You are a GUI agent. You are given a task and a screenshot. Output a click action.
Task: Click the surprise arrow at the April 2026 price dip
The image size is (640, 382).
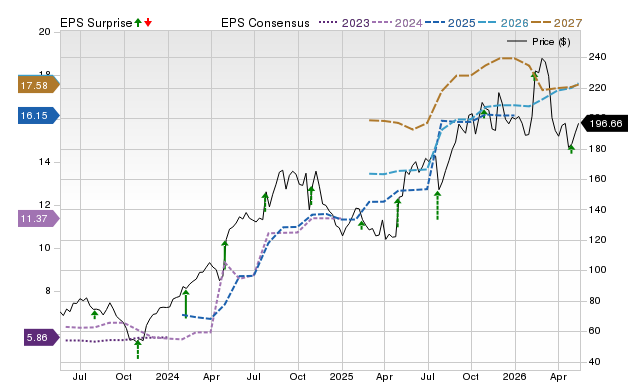click(x=571, y=149)
